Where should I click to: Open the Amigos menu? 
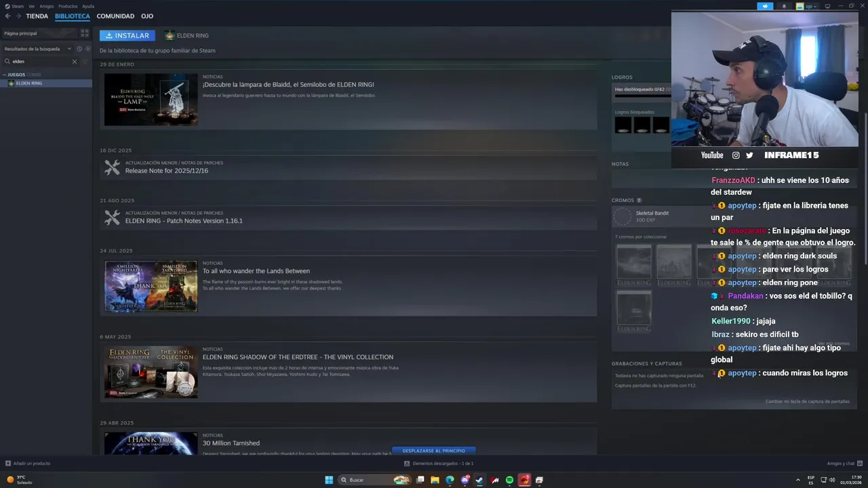point(47,6)
